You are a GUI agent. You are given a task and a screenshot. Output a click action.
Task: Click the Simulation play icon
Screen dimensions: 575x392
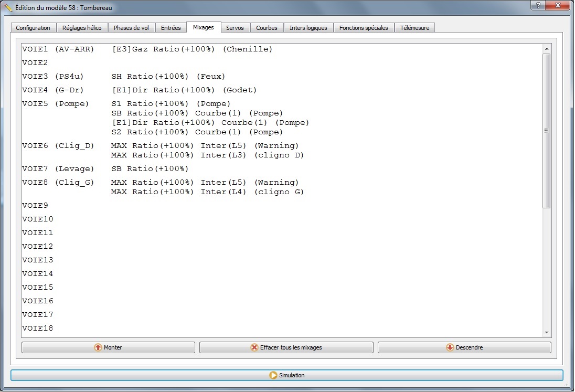273,375
